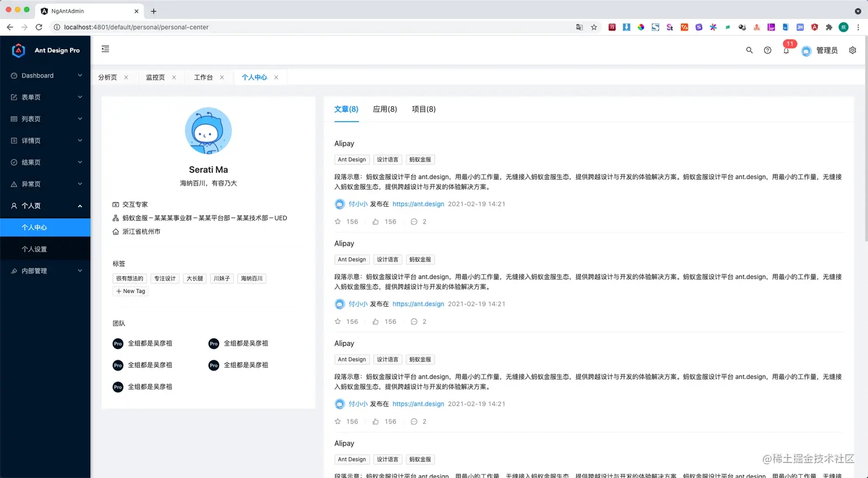Screen dimensions: 868x478
Task: Open the settings gear in header
Action: 852,51
